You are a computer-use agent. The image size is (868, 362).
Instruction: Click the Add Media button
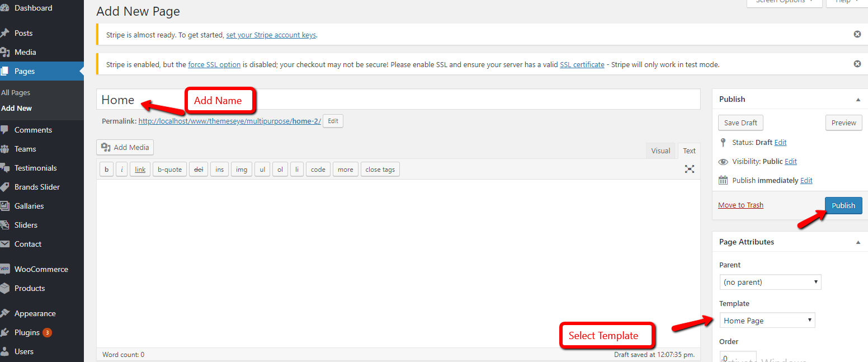[125, 147]
